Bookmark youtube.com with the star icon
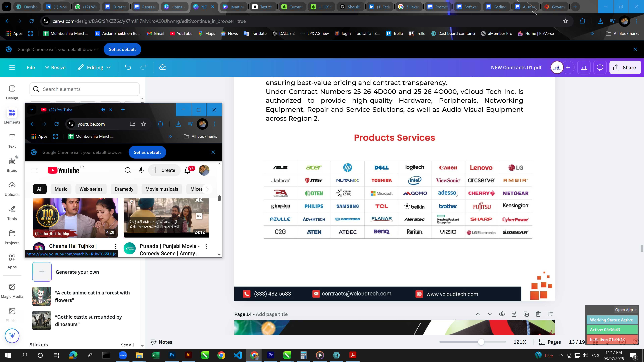Viewport: 644px width, 362px height. (x=143, y=124)
